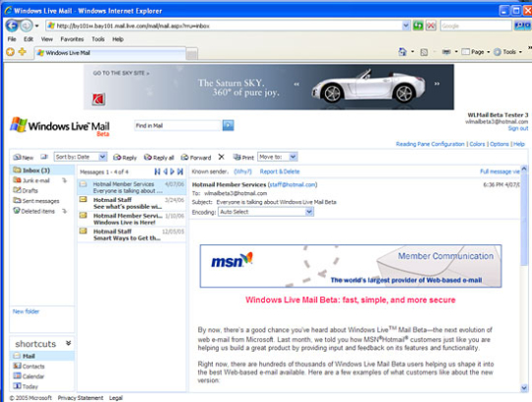
Task: Click the Report & Delete link
Action: click(280, 171)
